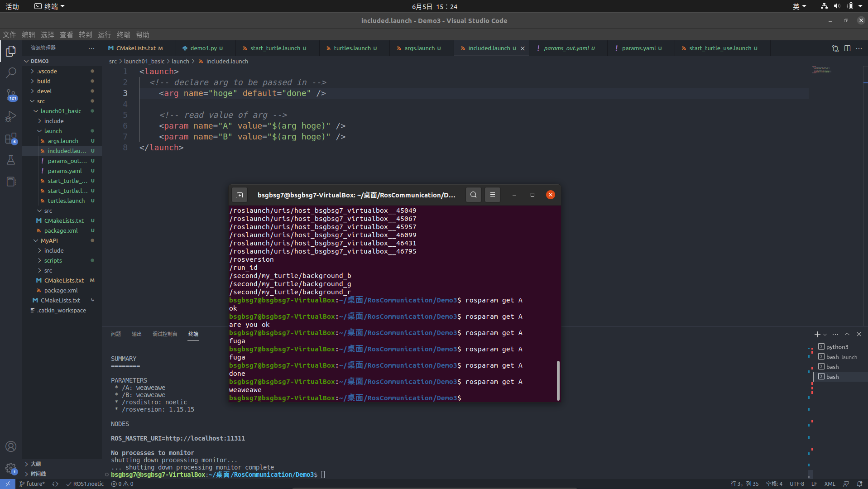This screenshot has height=489, width=868.
Task: Switch to the 问题 (Problems) panel tab
Action: (x=116, y=334)
